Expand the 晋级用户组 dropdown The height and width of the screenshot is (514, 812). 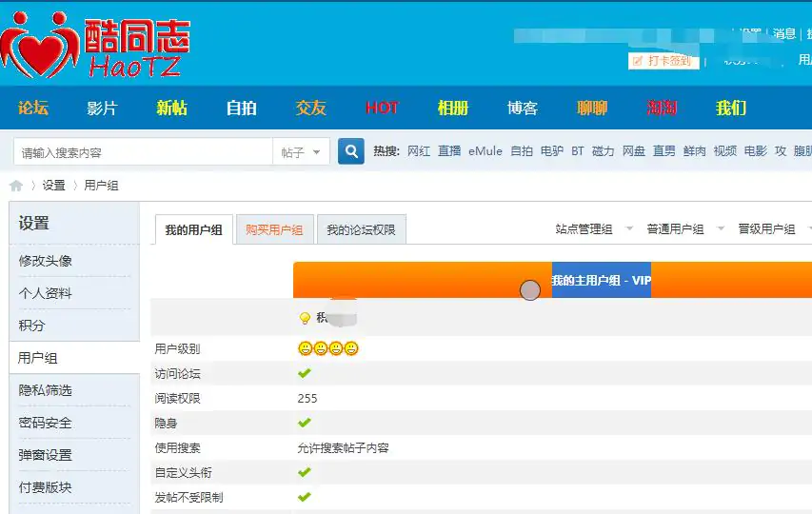pyautogui.click(x=775, y=228)
